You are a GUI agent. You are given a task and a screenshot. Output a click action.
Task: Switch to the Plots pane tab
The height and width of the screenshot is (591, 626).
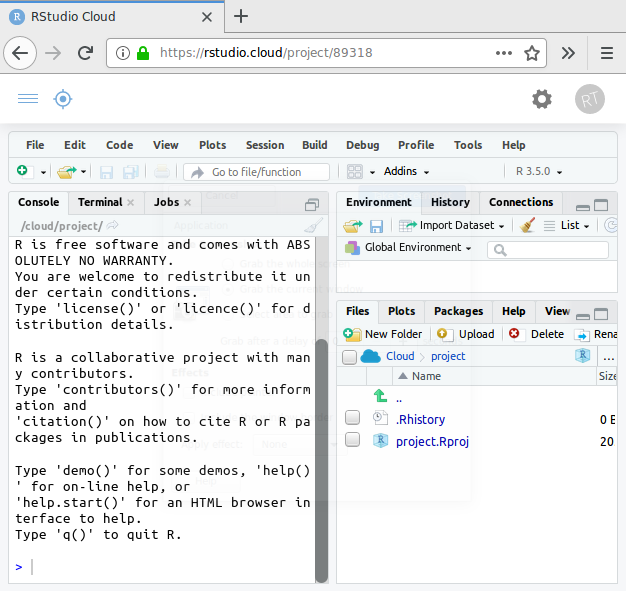click(401, 311)
